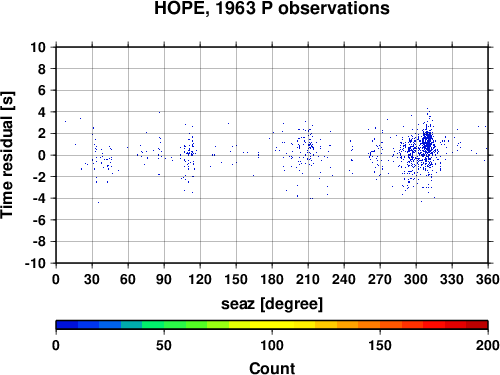Click the dense data cluster near 310 degrees
Viewport: 500px width, 375px height.
point(428,143)
